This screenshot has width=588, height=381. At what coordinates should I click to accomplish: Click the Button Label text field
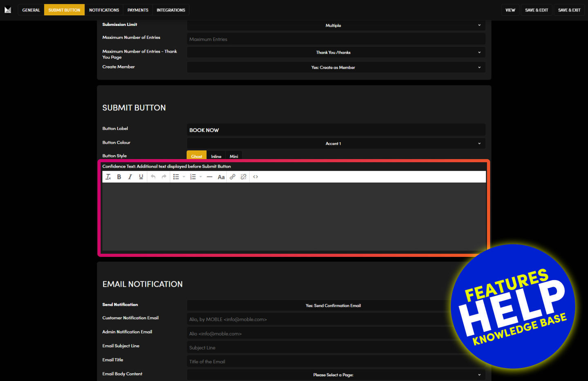[x=336, y=130]
